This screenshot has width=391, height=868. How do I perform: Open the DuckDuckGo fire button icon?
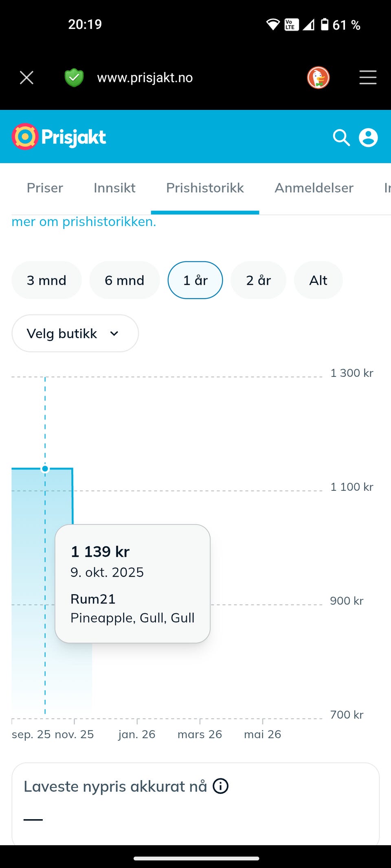pyautogui.click(x=318, y=77)
